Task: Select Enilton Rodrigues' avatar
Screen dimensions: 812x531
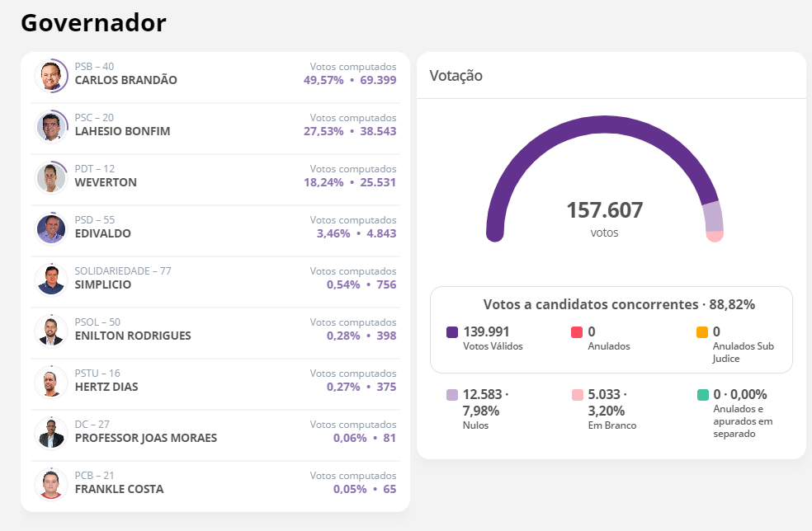Action: tap(51, 331)
